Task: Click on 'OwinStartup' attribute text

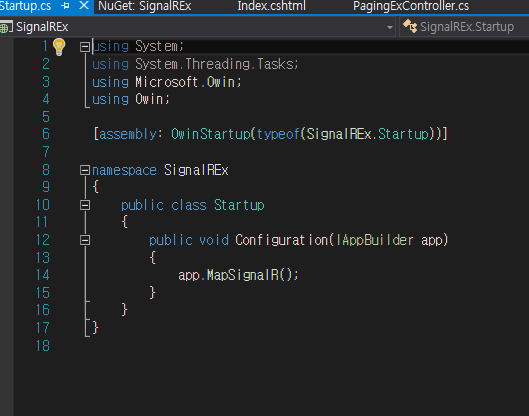Action: [211, 134]
